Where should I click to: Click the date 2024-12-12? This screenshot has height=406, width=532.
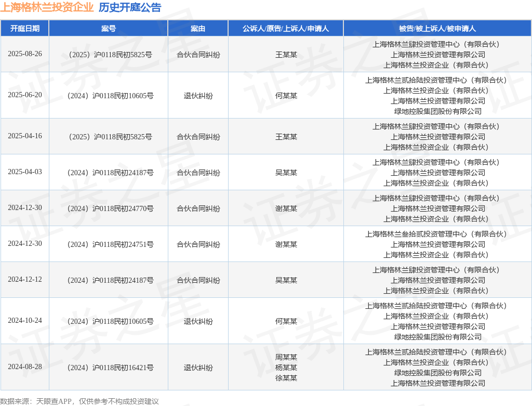[25, 280]
